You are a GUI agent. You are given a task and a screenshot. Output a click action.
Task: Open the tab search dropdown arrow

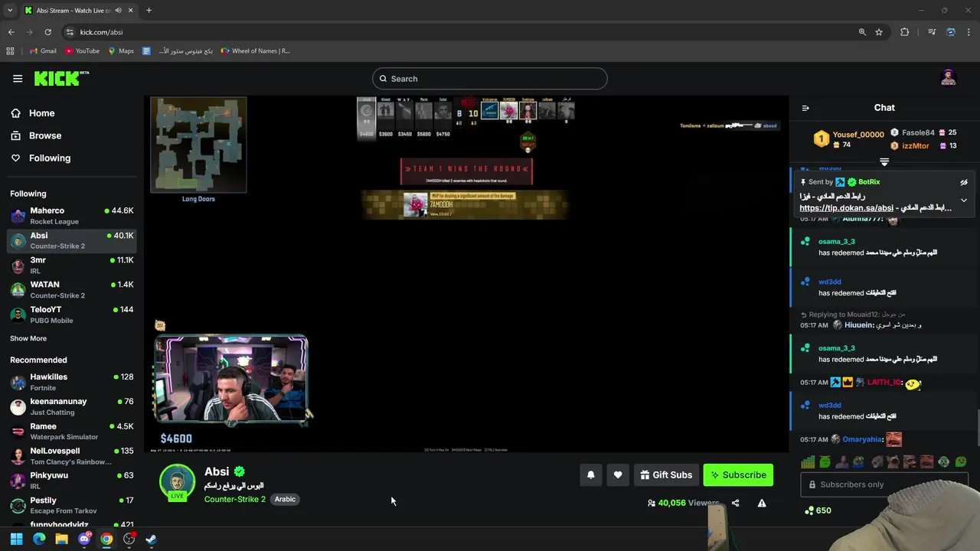tap(10, 11)
